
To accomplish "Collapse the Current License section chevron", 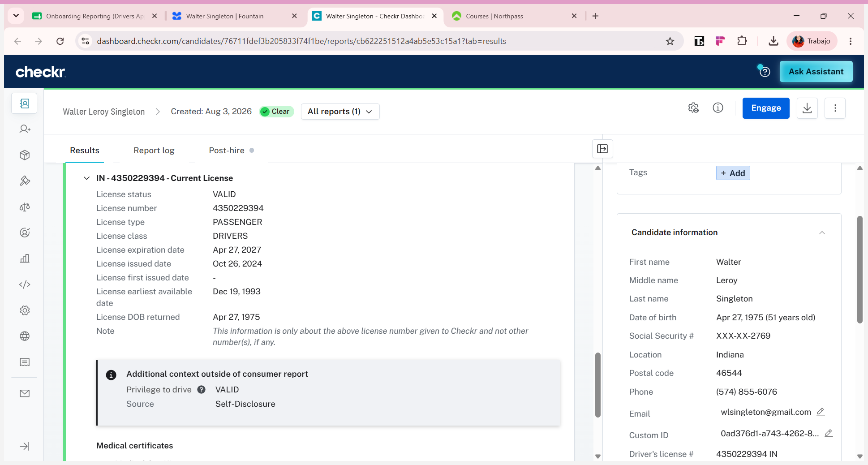I will (86, 178).
